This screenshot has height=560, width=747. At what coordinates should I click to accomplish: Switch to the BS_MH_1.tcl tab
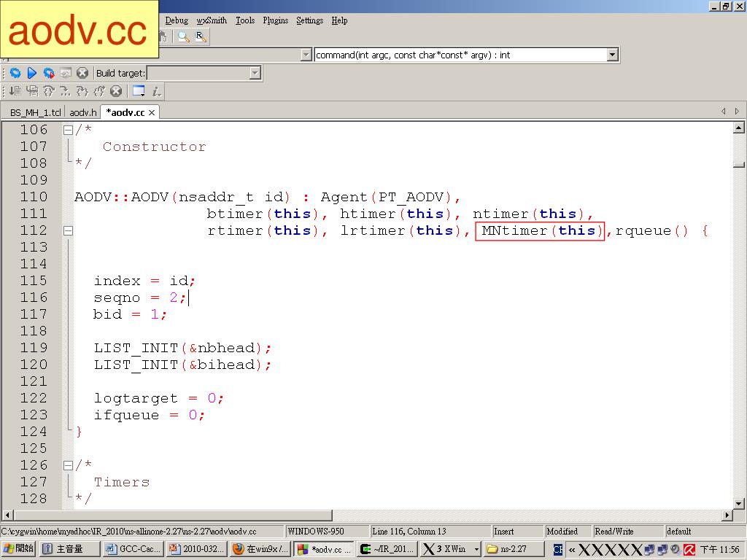click(35, 113)
